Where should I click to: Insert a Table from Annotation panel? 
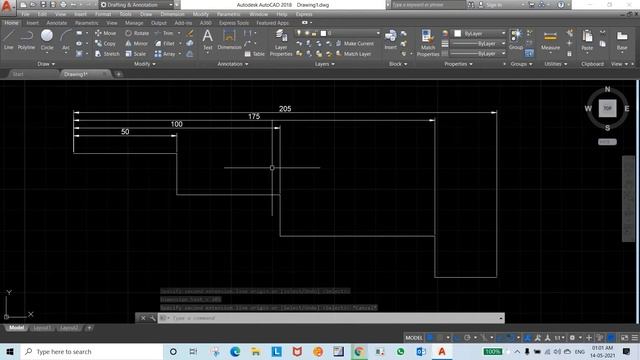click(x=254, y=54)
